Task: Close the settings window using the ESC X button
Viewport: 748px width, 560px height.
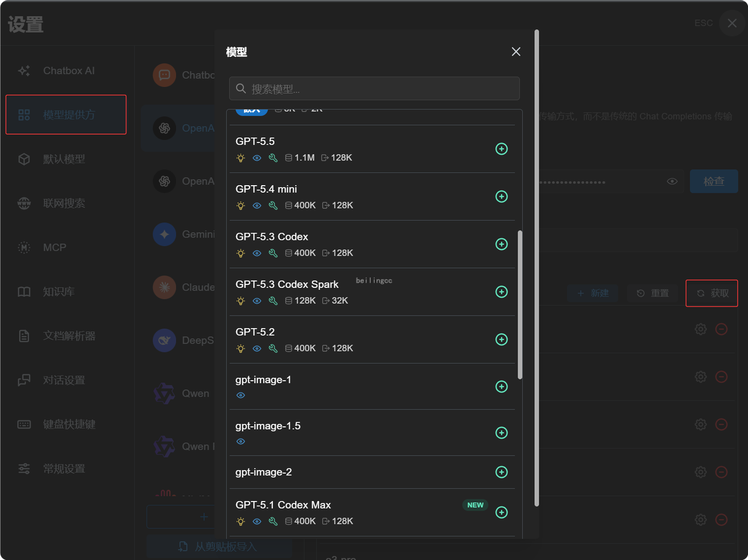Action: coord(732,23)
